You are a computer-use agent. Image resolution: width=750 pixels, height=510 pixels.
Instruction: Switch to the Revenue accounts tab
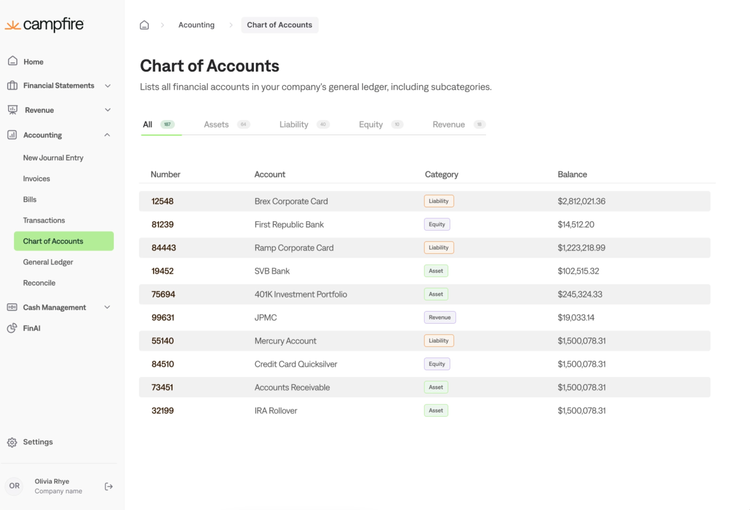pos(459,124)
